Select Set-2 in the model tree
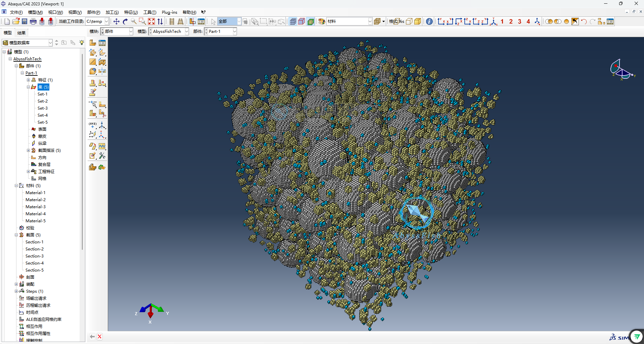 (43, 101)
